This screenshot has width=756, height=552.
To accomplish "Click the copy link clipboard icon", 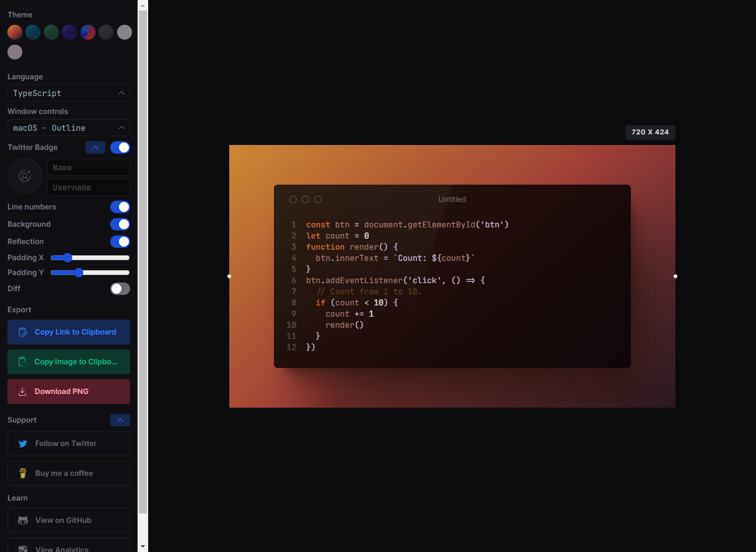I will click(x=22, y=332).
